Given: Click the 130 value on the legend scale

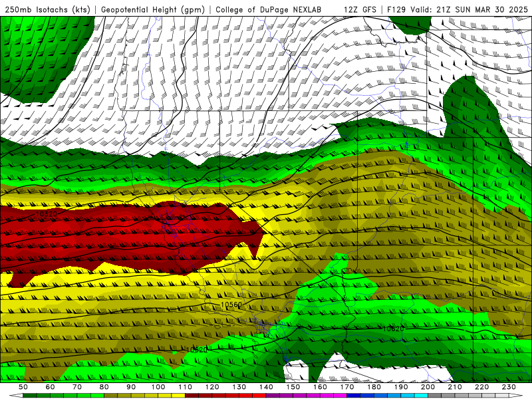Looking at the screenshot, I should click(x=239, y=387).
